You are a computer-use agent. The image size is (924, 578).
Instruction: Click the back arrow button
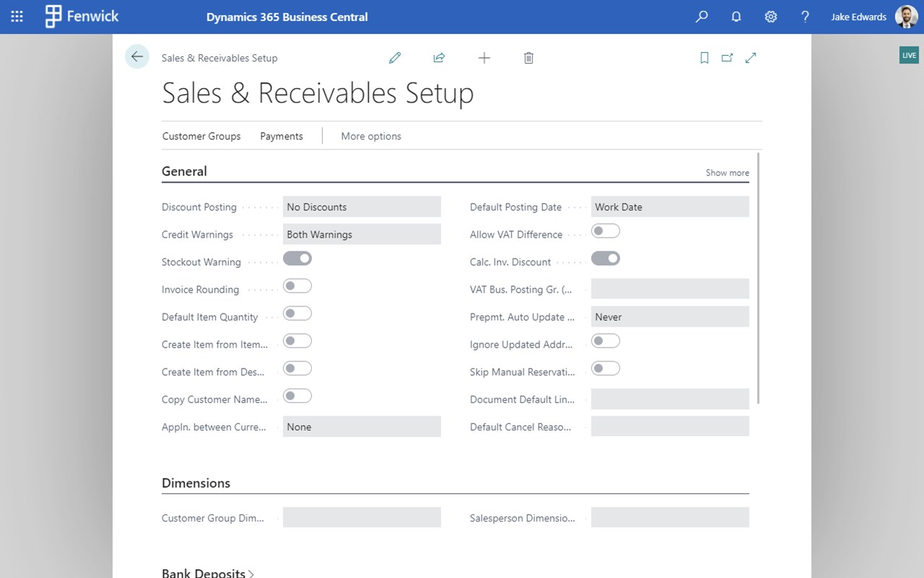tap(137, 57)
